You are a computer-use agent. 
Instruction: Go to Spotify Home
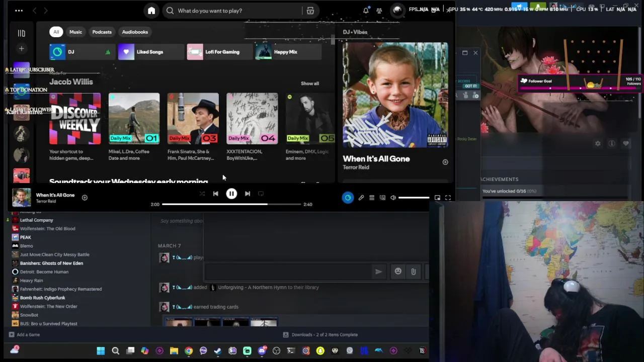[151, 11]
